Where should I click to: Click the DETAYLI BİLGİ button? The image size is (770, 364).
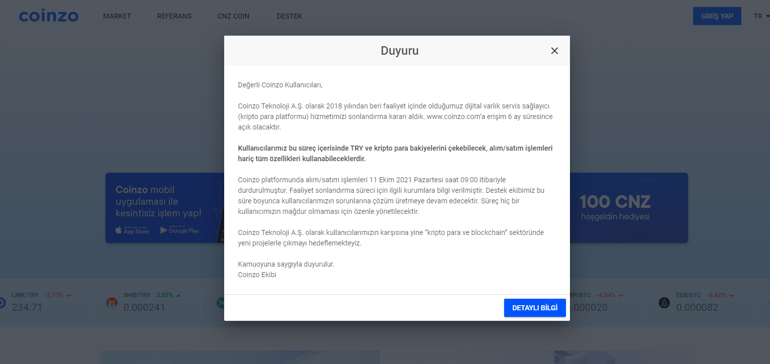point(535,308)
